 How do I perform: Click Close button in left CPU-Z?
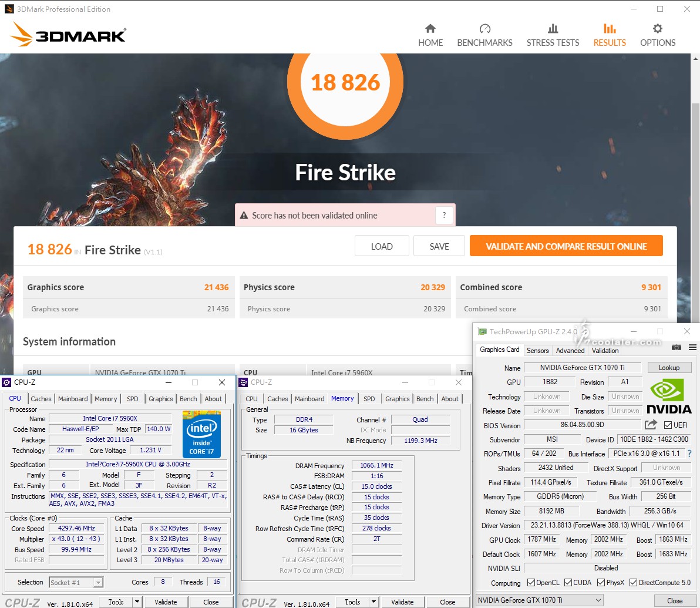pos(211,602)
